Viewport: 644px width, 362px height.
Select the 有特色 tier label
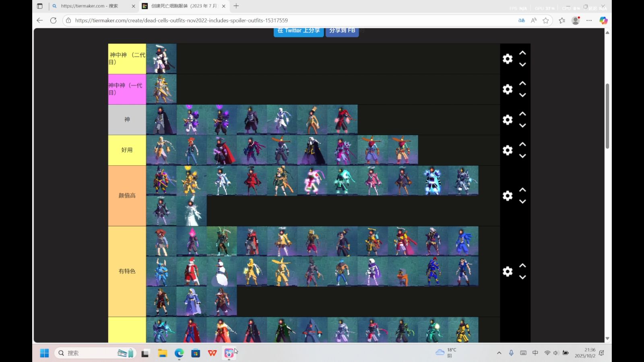tap(127, 271)
